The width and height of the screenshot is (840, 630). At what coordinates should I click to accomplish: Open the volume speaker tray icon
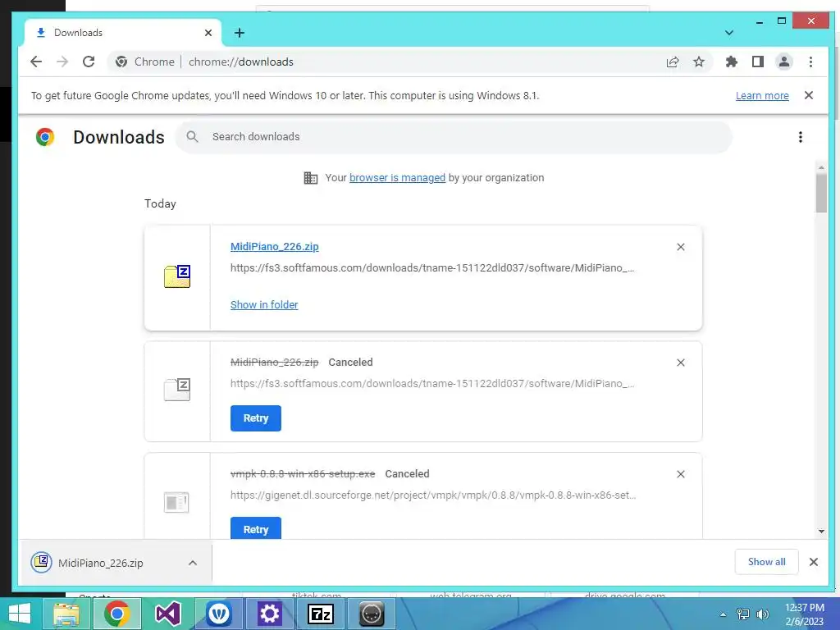coord(762,614)
